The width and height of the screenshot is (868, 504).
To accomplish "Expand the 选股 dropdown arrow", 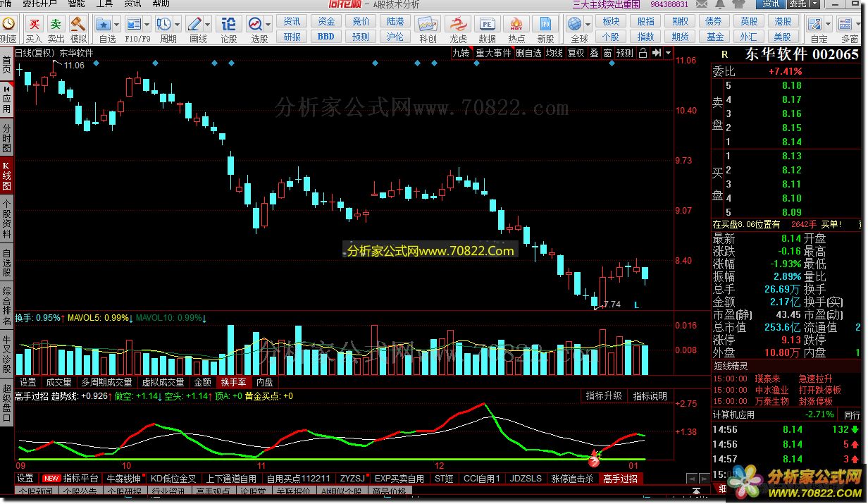I will [269, 24].
